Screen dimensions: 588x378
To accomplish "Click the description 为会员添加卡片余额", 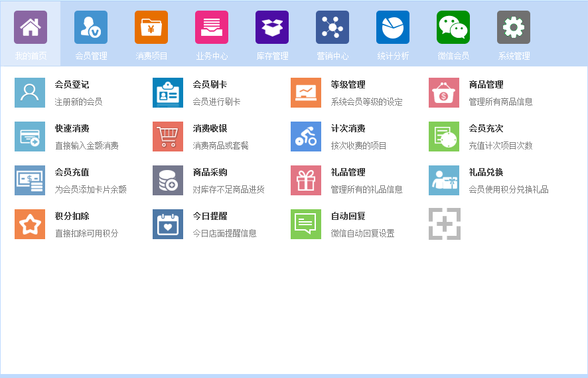I will pyautogui.click(x=91, y=190).
